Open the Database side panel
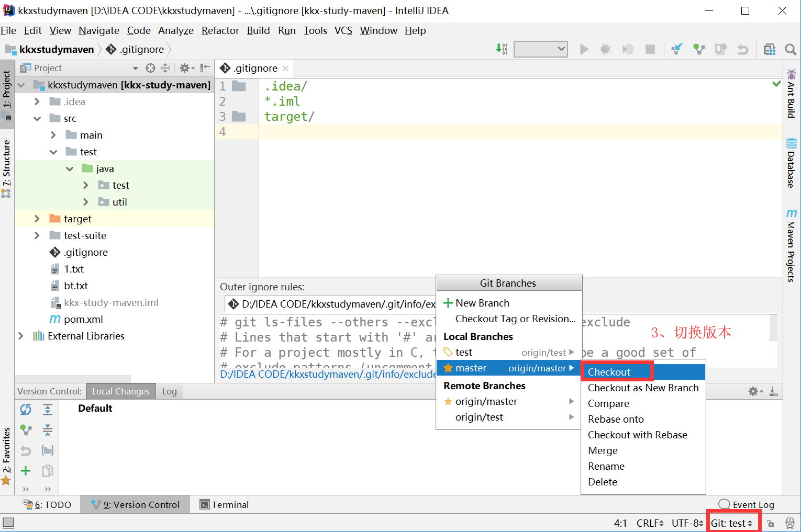The height and width of the screenshot is (532, 801). [x=791, y=163]
